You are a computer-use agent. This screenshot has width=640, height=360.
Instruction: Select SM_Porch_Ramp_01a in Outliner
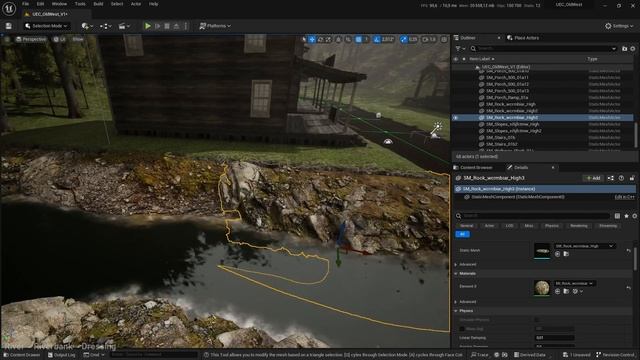(x=507, y=98)
